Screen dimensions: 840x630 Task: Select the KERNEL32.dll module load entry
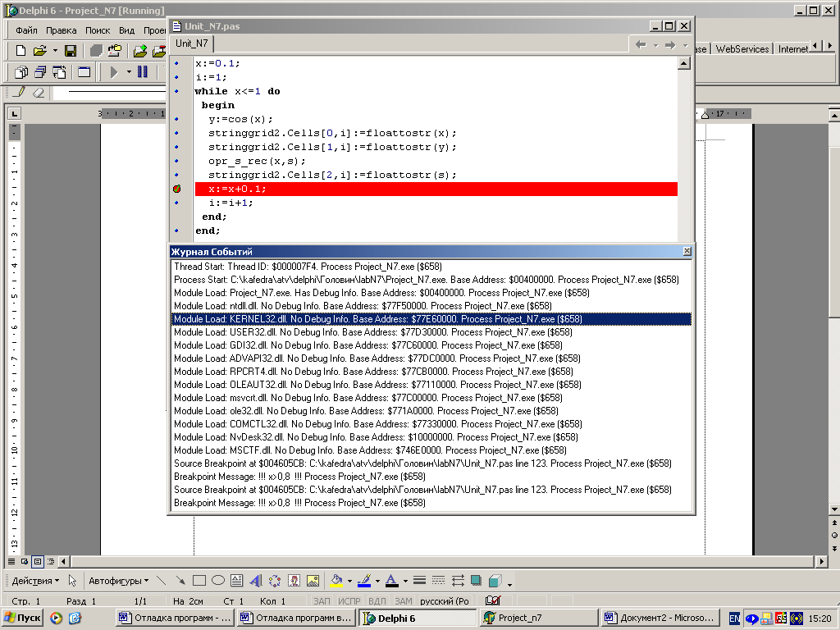431,319
